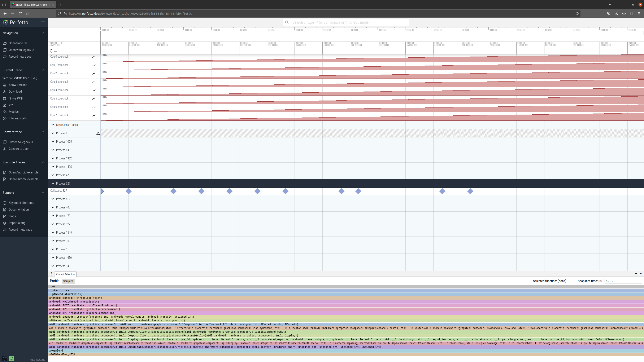Image resolution: width=644 pixels, height=362 pixels.
Task: Click the move-panel-to-top arrow icon
Action: pyautogui.click(x=636, y=274)
